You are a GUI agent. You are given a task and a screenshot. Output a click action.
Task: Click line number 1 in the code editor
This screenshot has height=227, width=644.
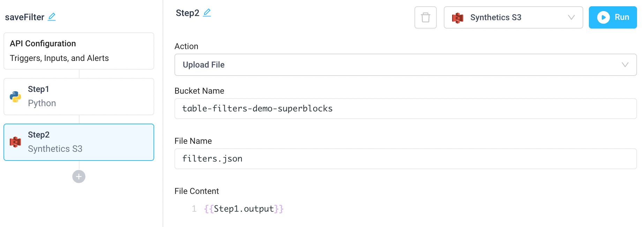coord(194,209)
